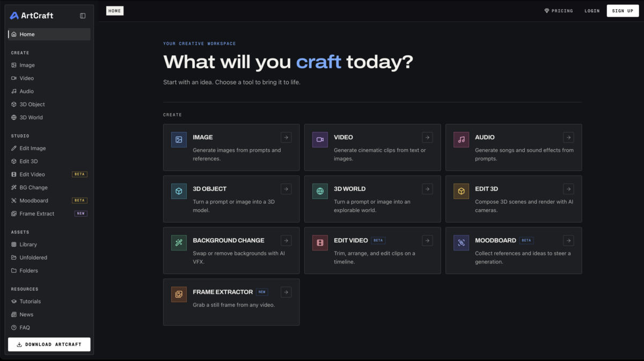Click the Folders icon in the sidebar

(x=14, y=271)
